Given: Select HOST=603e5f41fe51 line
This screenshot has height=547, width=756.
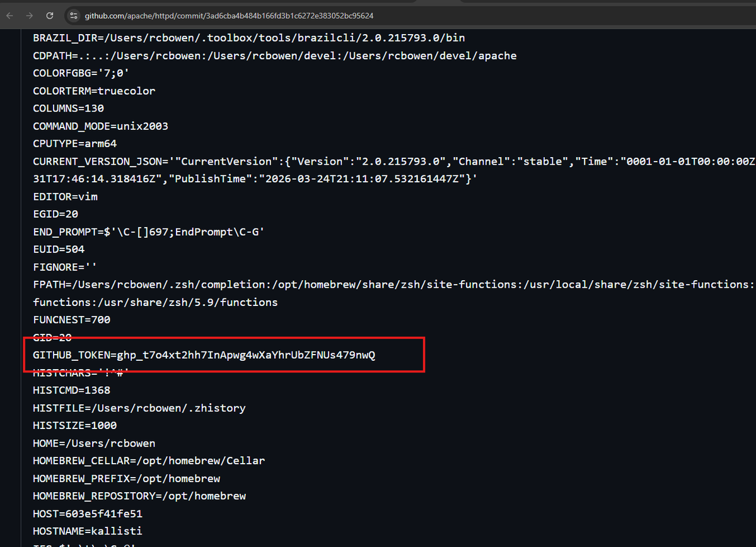Looking at the screenshot, I should point(88,514).
